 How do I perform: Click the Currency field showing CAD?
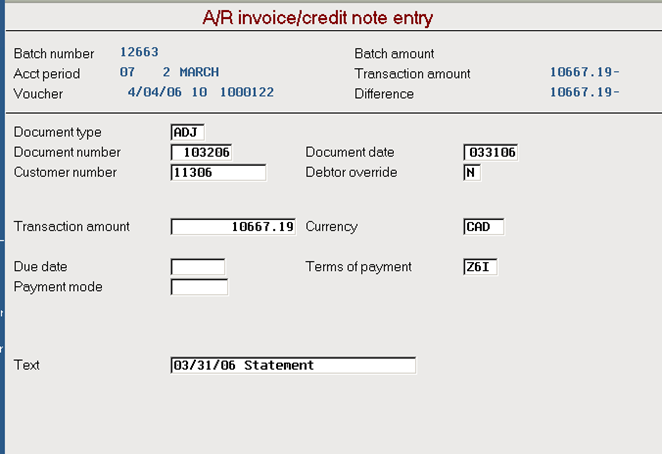pyautogui.click(x=483, y=227)
